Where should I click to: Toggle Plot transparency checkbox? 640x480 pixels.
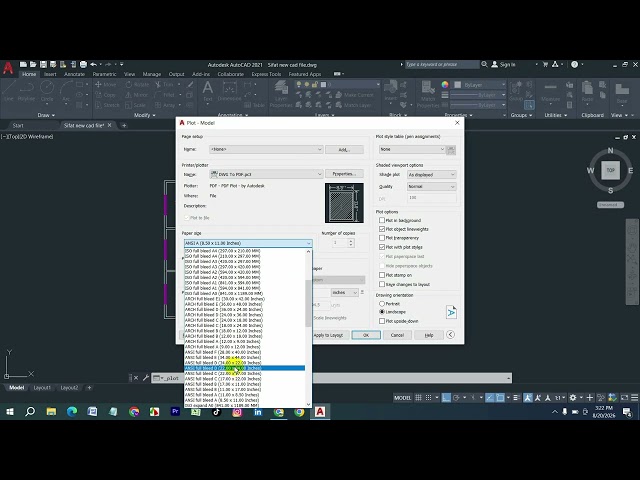pos(382,238)
